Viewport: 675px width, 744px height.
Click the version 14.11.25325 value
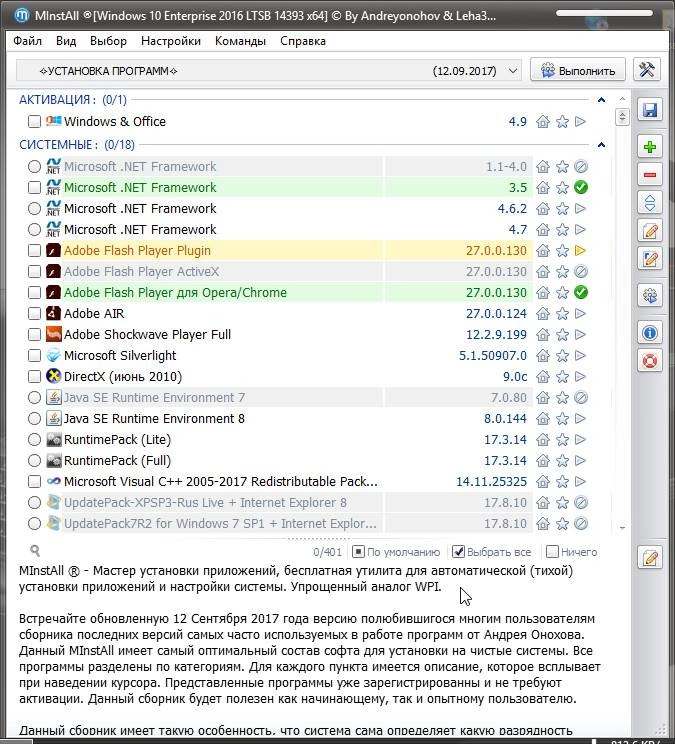coord(491,482)
